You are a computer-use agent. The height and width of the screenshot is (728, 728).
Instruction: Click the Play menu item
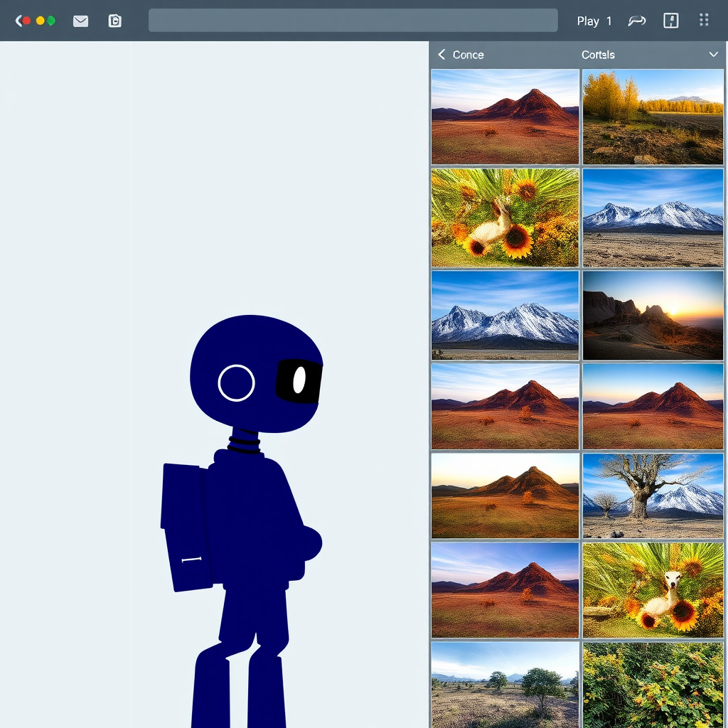point(588,21)
